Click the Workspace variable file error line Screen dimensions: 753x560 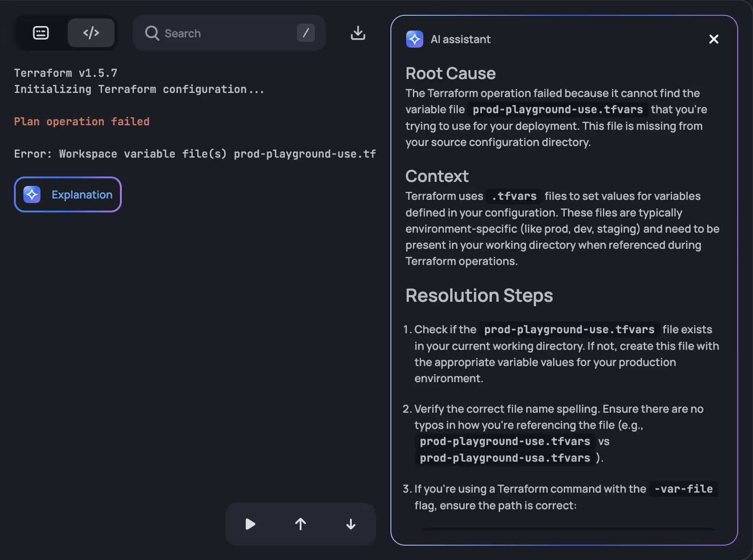(195, 154)
